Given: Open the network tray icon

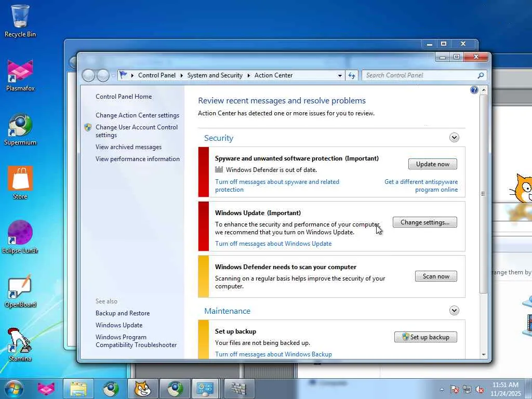Looking at the screenshot, I should click(x=467, y=390).
